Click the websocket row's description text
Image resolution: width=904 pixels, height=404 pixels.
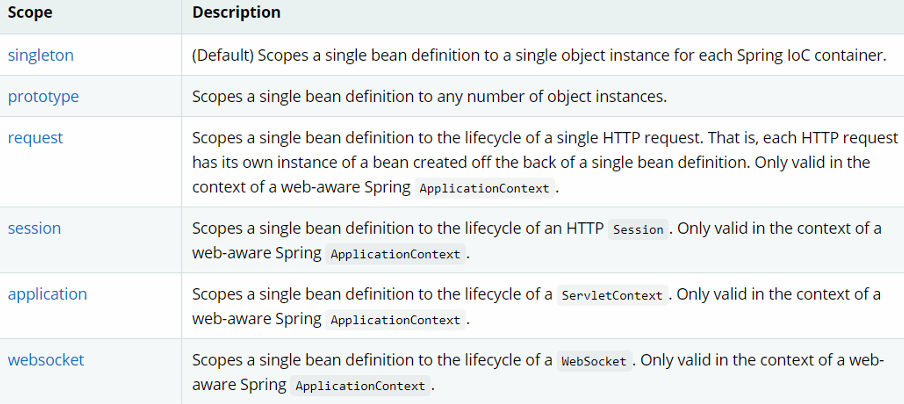click(372, 360)
